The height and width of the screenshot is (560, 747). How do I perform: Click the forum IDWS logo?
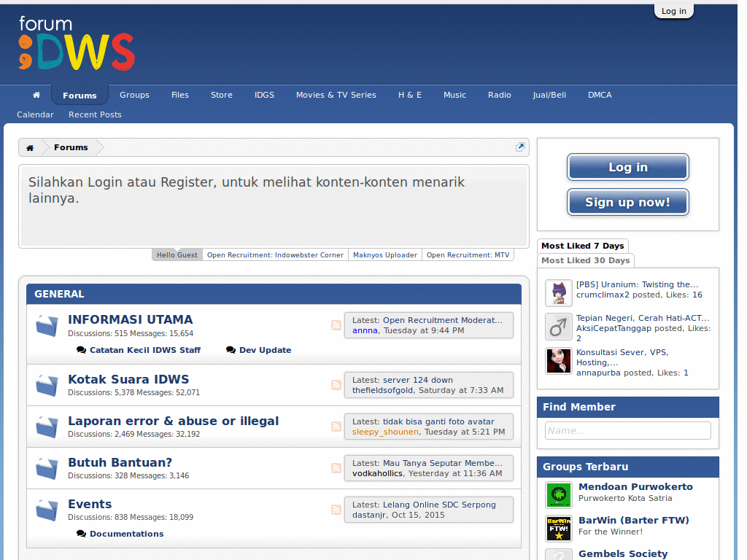[x=77, y=43]
